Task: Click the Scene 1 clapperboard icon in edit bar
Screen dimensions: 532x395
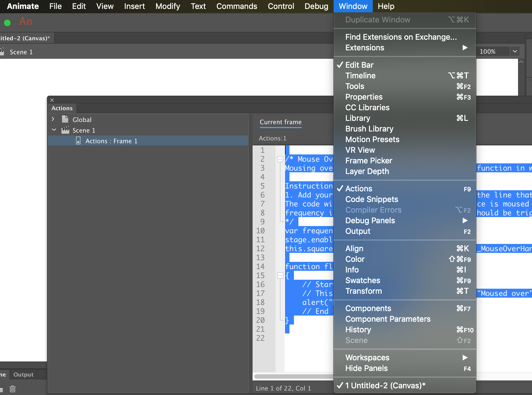Action: coord(2,51)
